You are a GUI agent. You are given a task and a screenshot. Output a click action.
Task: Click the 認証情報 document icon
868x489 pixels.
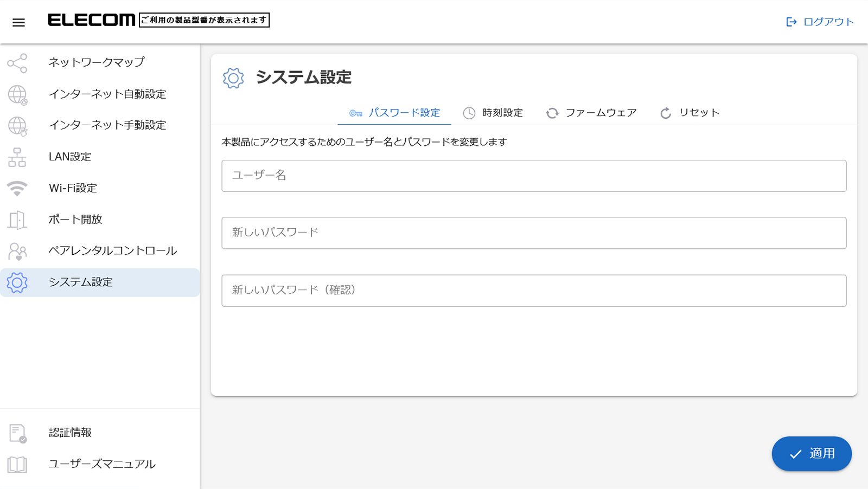tap(17, 433)
